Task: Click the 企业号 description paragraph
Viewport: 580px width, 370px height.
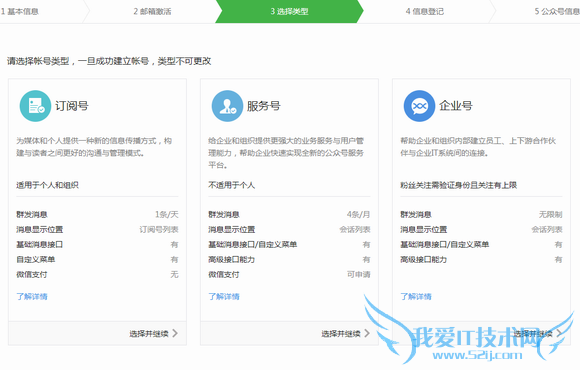Action: tap(478, 147)
